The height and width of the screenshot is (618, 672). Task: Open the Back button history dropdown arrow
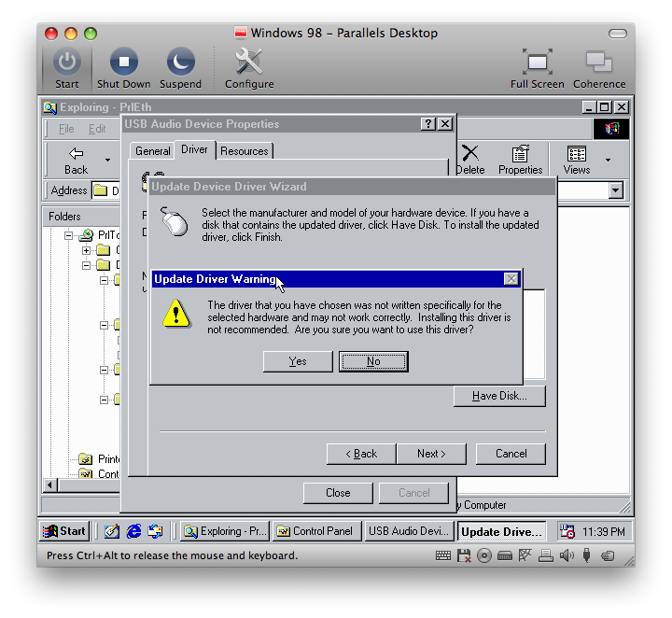[107, 160]
